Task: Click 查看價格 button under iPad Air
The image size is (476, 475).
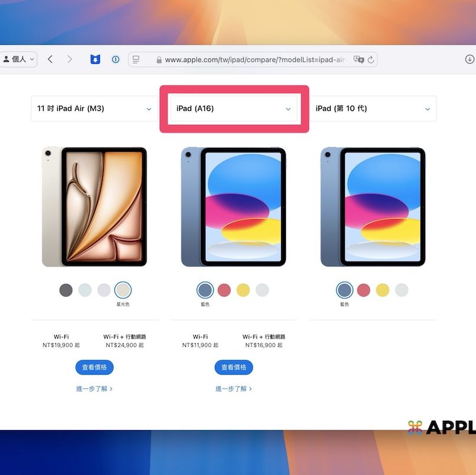Action: (94, 367)
